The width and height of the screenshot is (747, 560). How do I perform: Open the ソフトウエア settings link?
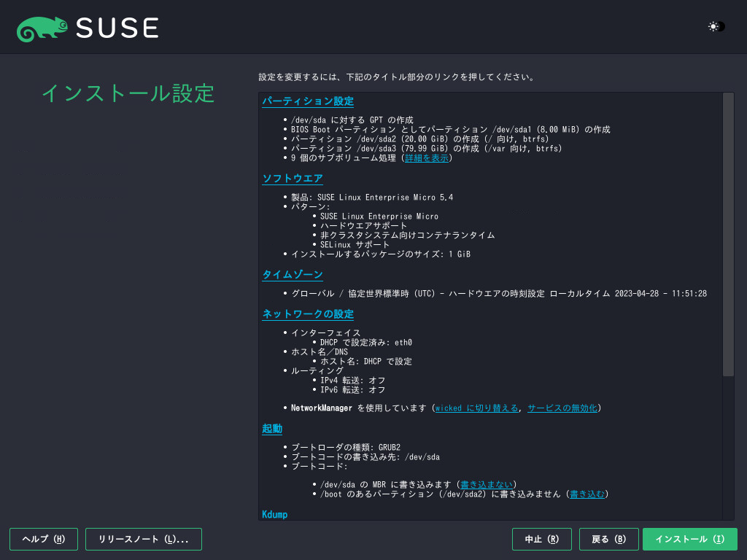click(293, 179)
